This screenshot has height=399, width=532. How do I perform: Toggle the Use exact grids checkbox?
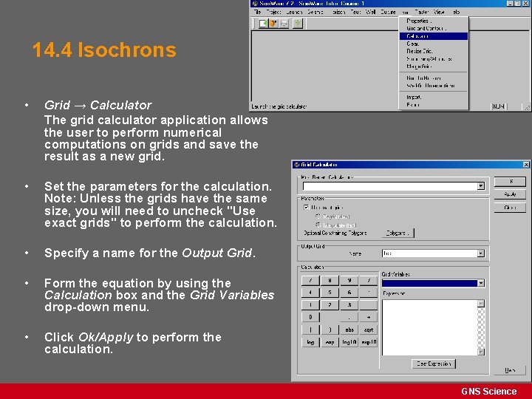[307, 208]
